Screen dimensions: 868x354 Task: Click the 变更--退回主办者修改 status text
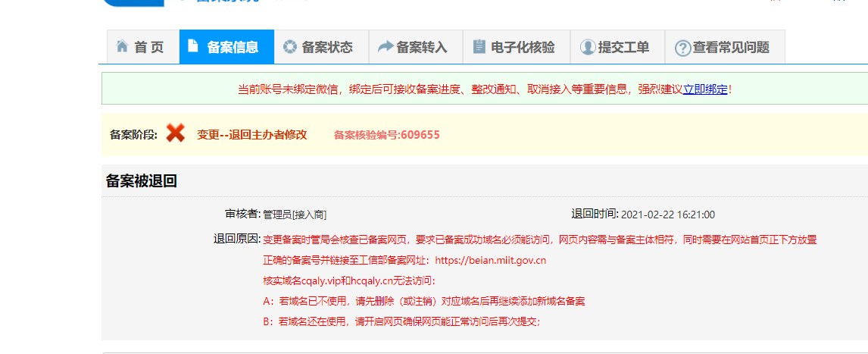tap(252, 134)
